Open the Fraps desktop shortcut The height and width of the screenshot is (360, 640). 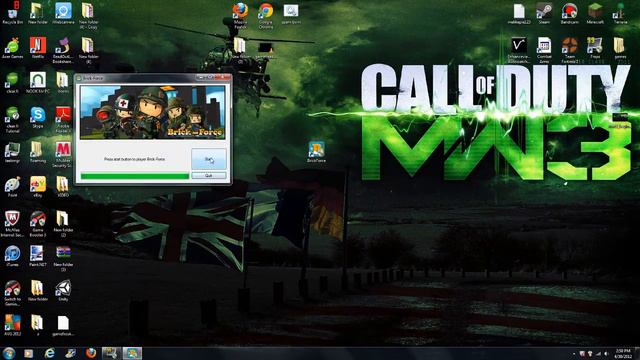(x=595, y=48)
